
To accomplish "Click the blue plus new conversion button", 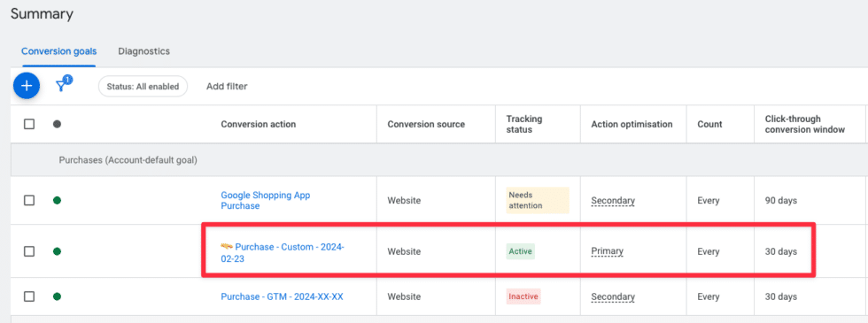I will point(27,86).
